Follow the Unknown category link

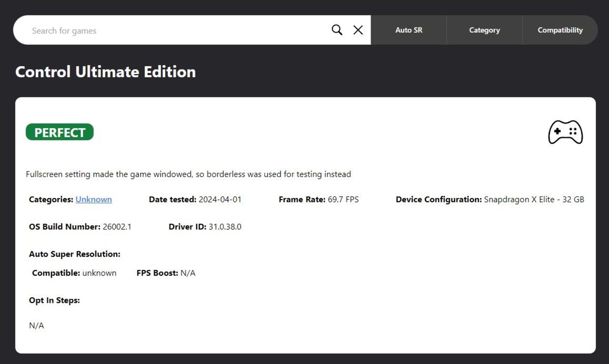(x=94, y=200)
